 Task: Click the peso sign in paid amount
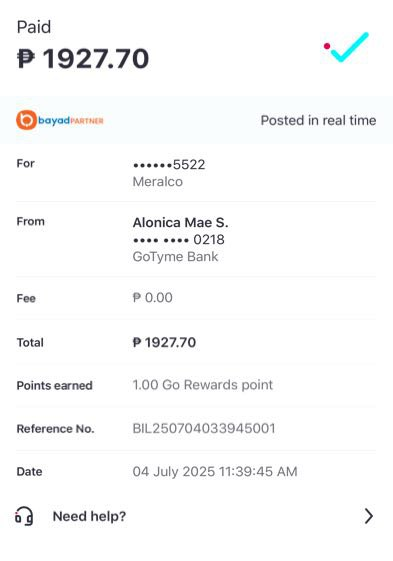(26, 59)
